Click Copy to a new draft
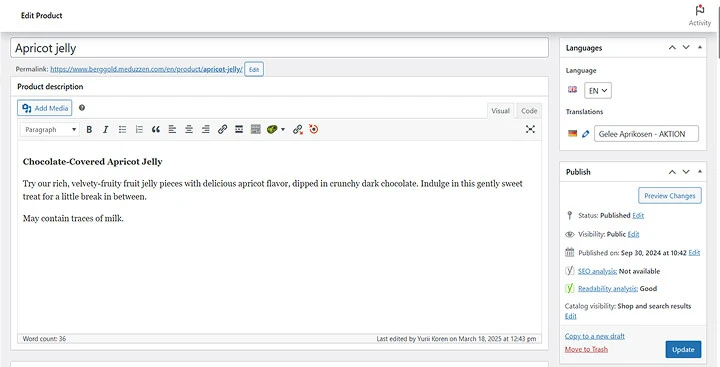720x367 pixels. [x=595, y=336]
